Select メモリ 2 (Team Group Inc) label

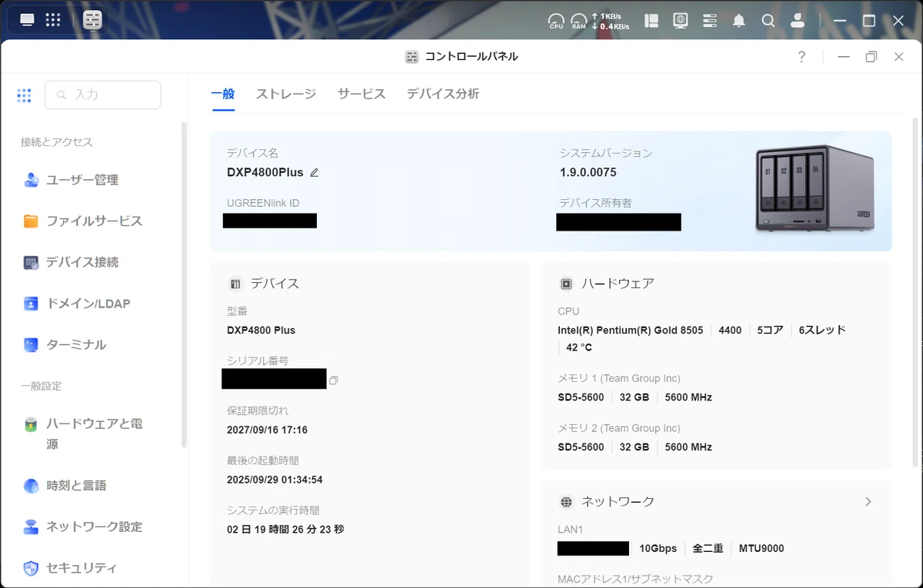619,429
